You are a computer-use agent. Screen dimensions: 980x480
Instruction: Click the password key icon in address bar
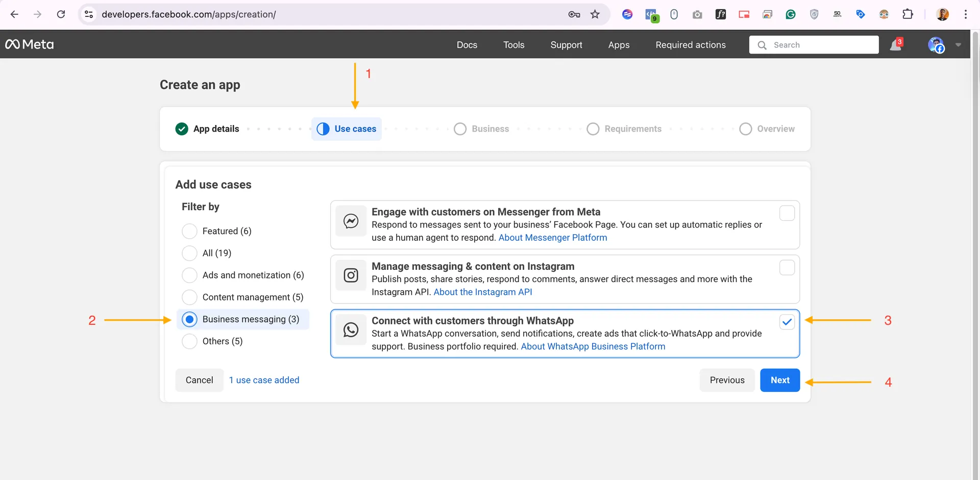click(x=574, y=14)
